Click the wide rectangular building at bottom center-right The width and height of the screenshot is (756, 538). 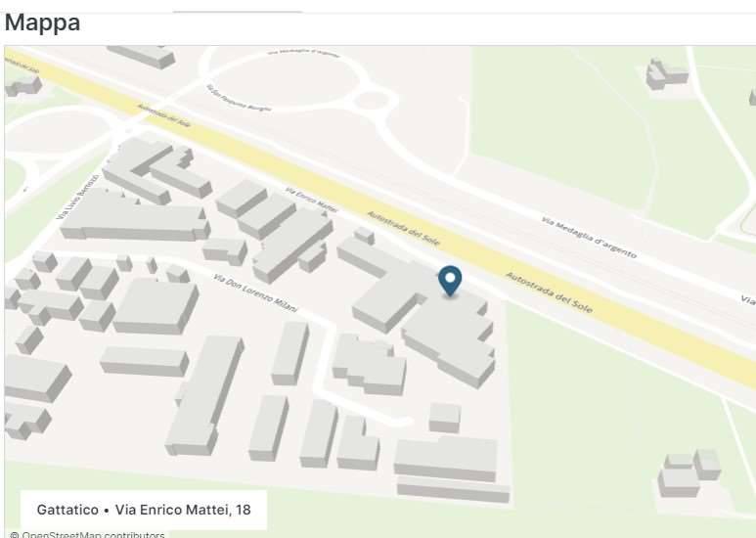446,459
